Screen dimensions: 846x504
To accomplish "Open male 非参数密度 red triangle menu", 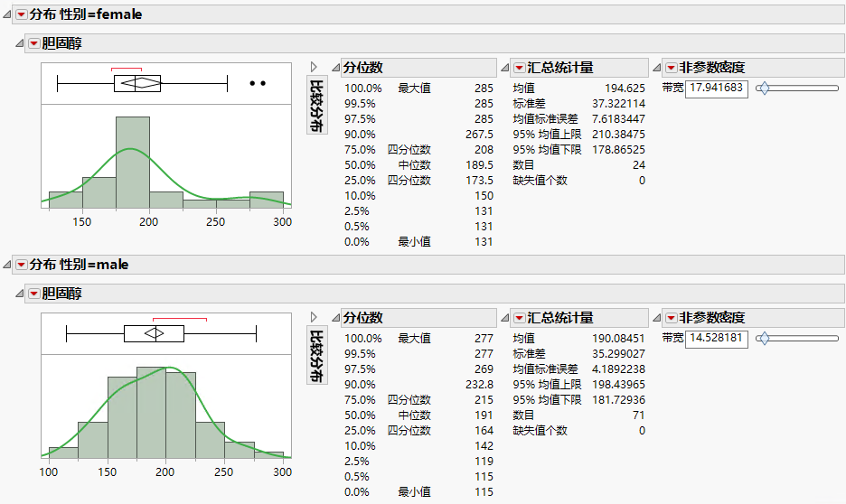I will pos(672,318).
